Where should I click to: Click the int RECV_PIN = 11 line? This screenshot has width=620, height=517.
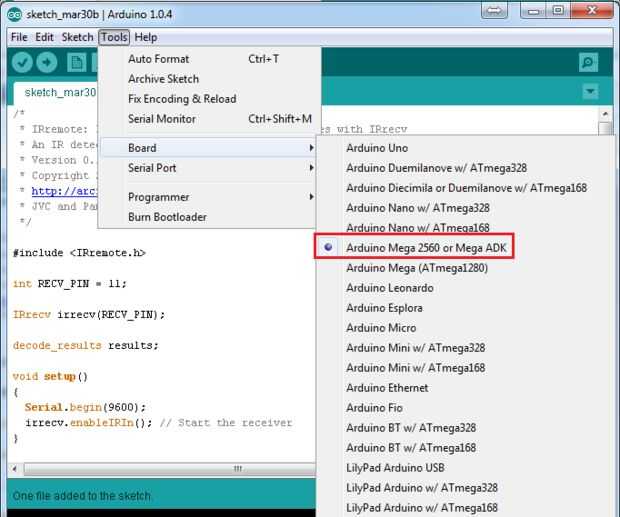(70, 284)
